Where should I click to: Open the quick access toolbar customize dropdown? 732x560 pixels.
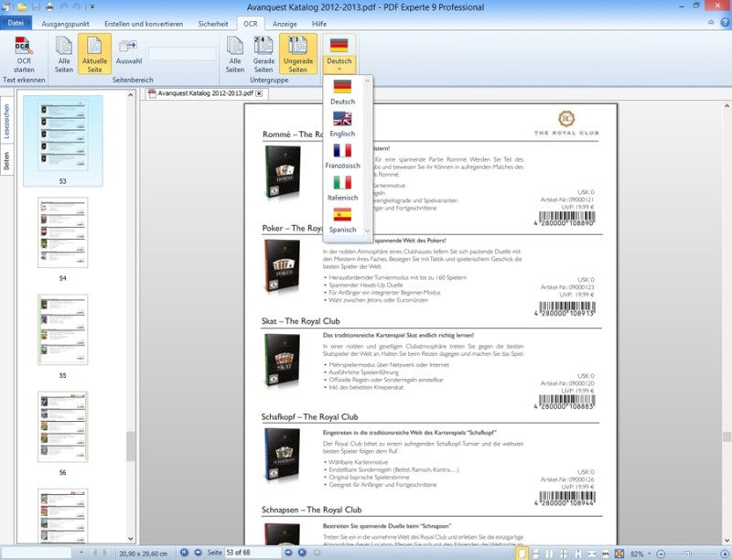[x=92, y=7]
